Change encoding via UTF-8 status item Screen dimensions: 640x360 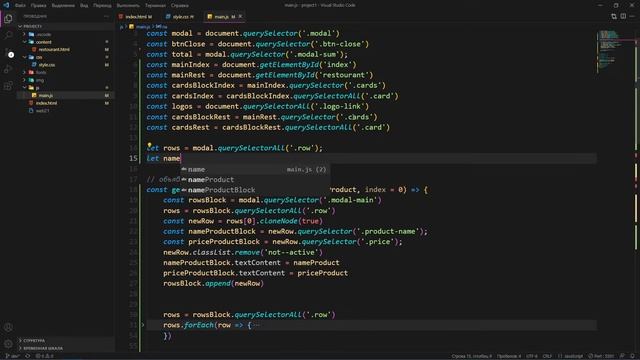(532, 356)
